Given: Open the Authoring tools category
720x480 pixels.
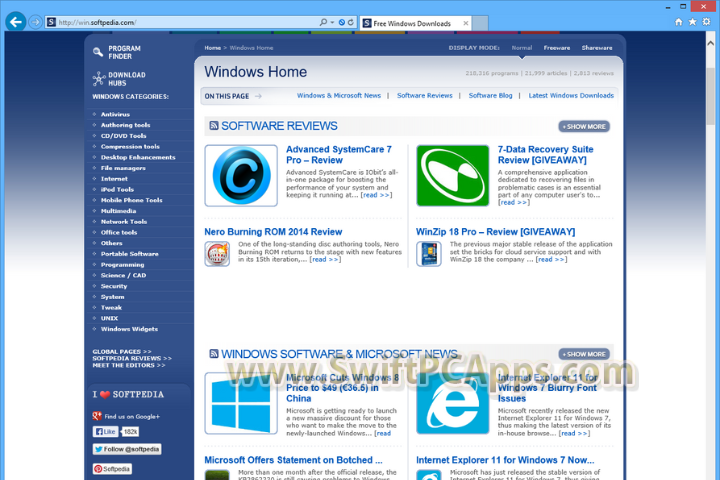Looking at the screenshot, I should (x=125, y=125).
